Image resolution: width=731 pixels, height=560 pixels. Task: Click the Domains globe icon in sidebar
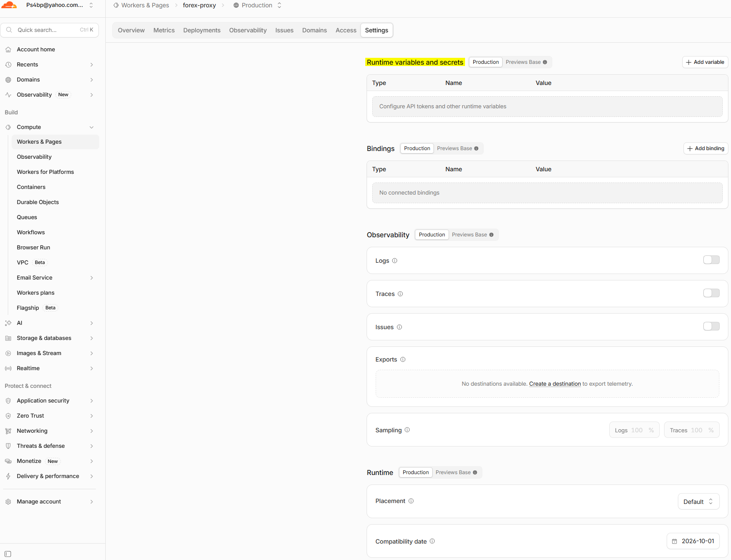point(8,80)
